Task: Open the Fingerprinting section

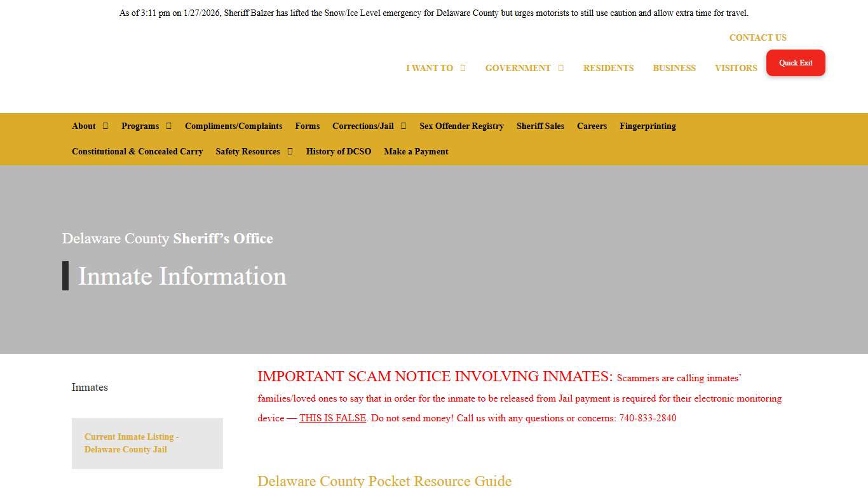Action: pos(648,126)
